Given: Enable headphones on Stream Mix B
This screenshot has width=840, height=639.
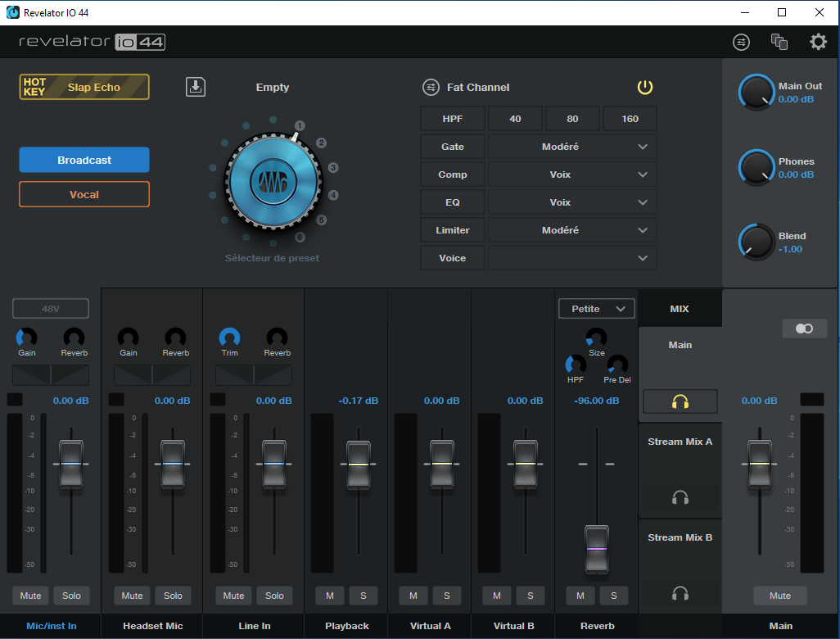Looking at the screenshot, I should coord(680,593).
